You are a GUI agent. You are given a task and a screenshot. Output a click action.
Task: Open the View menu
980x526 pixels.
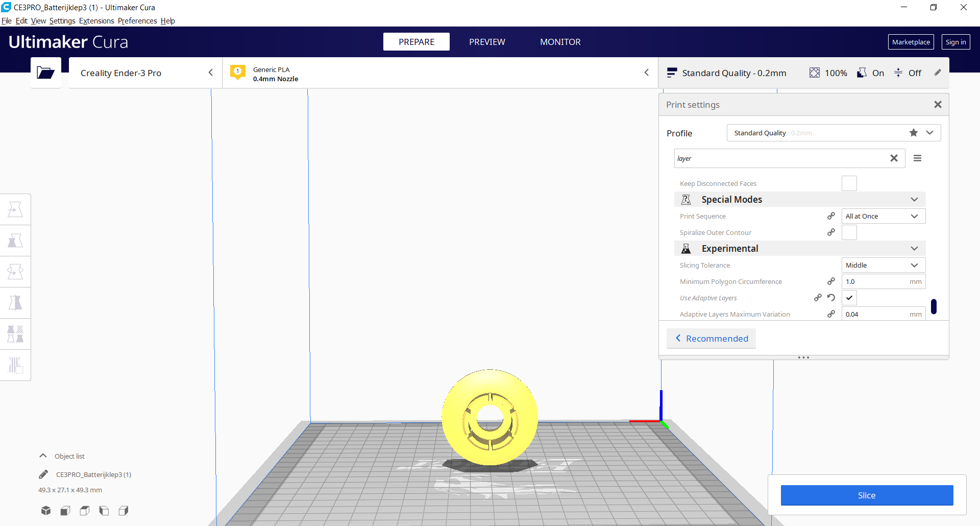pyautogui.click(x=38, y=21)
